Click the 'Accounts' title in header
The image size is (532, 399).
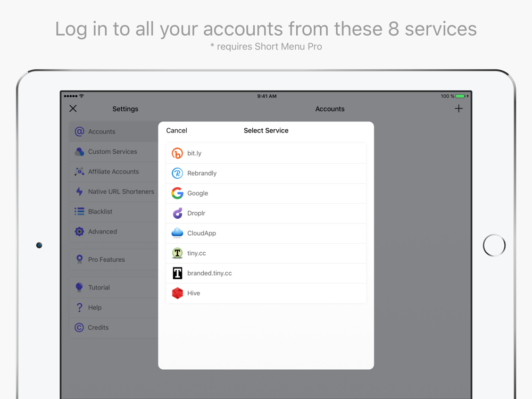pos(330,109)
